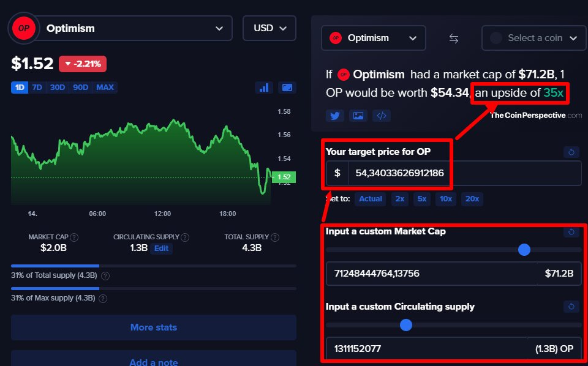Select the 7D chart range

pos(37,88)
